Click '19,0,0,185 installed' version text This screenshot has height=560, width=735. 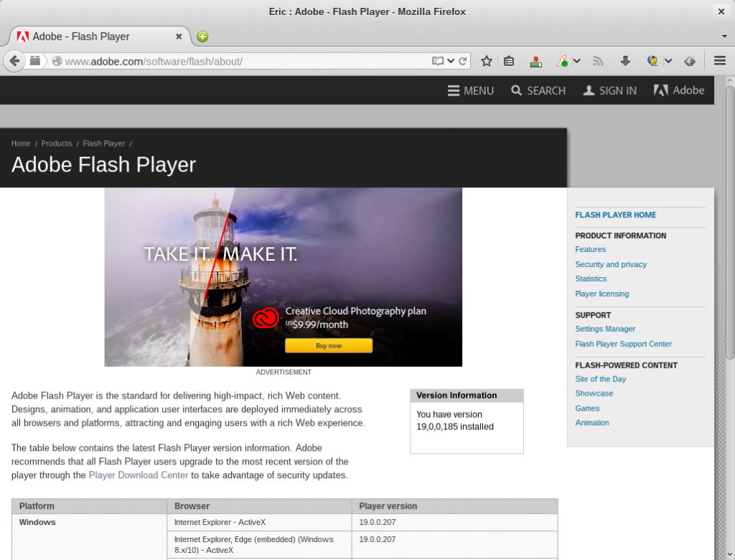[x=454, y=426]
